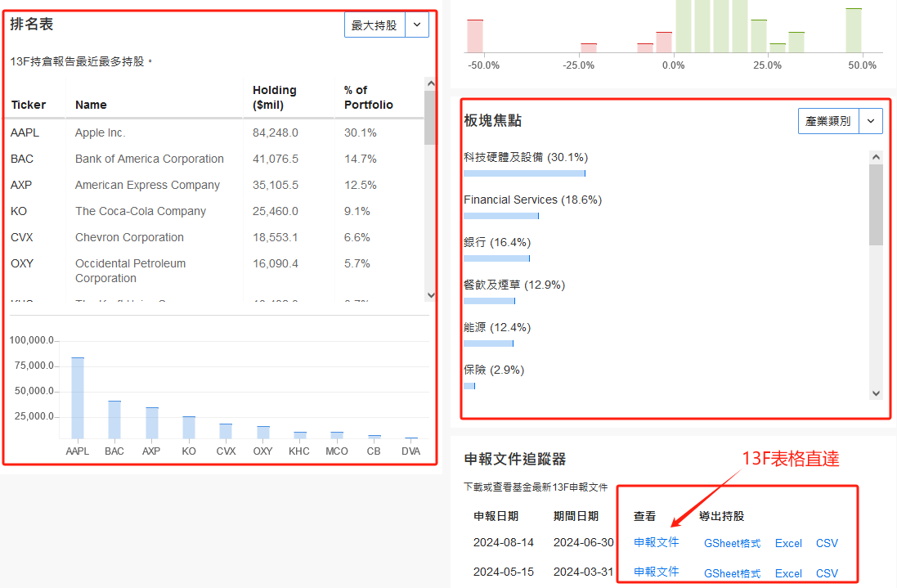
Task: Click the AAPL bar in holdings chart
Action: (78, 398)
